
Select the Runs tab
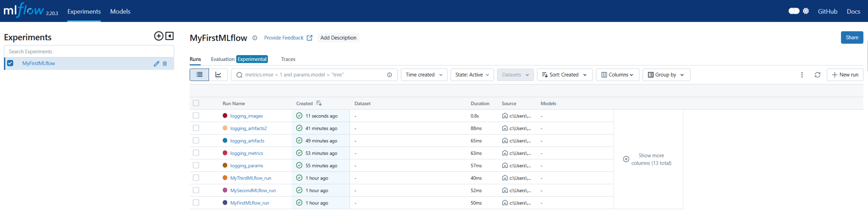tap(195, 59)
